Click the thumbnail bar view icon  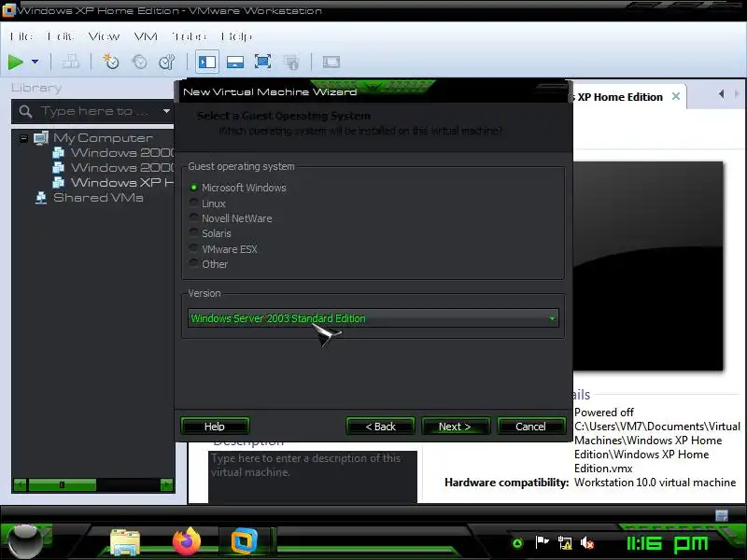coord(235,62)
